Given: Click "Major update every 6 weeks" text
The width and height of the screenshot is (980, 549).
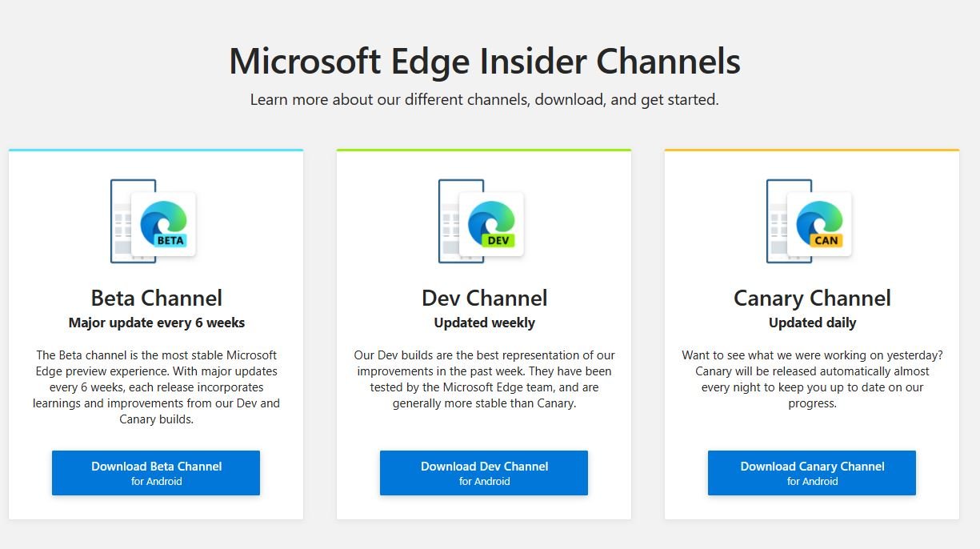Looking at the screenshot, I should coord(156,323).
